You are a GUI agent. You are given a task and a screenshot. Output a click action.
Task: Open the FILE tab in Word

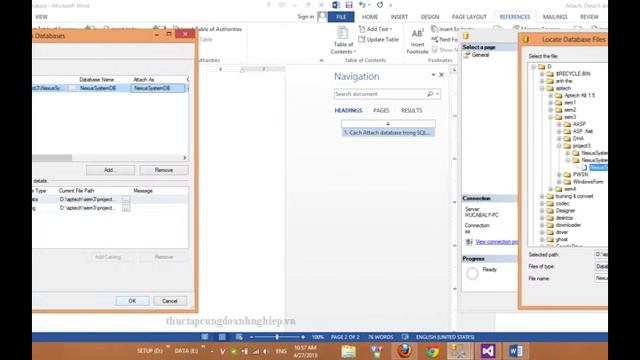(341, 17)
